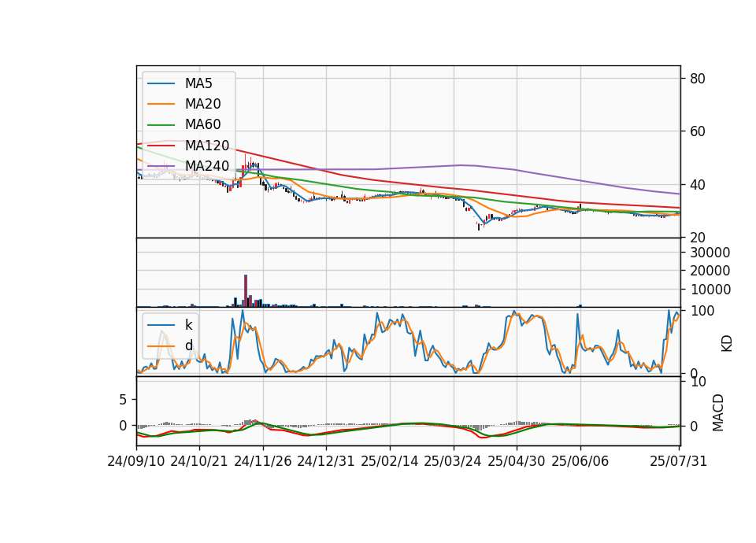This screenshot has width=756, height=543.
Task: Click the orange MA20 legend line
Action: (161, 104)
